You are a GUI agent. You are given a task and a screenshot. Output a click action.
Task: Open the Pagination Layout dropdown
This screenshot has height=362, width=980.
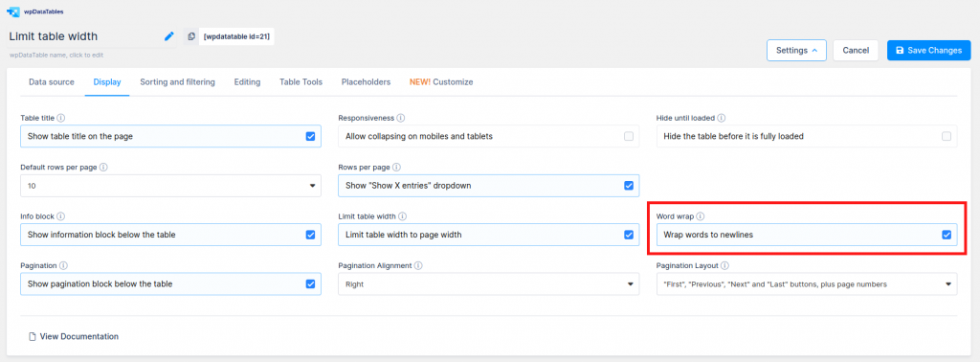point(807,284)
